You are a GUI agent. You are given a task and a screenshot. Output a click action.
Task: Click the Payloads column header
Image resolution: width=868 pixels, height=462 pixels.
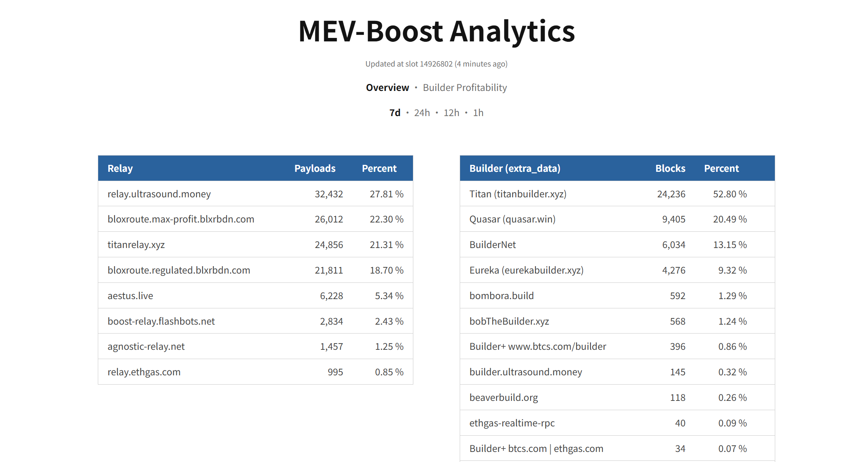click(315, 168)
